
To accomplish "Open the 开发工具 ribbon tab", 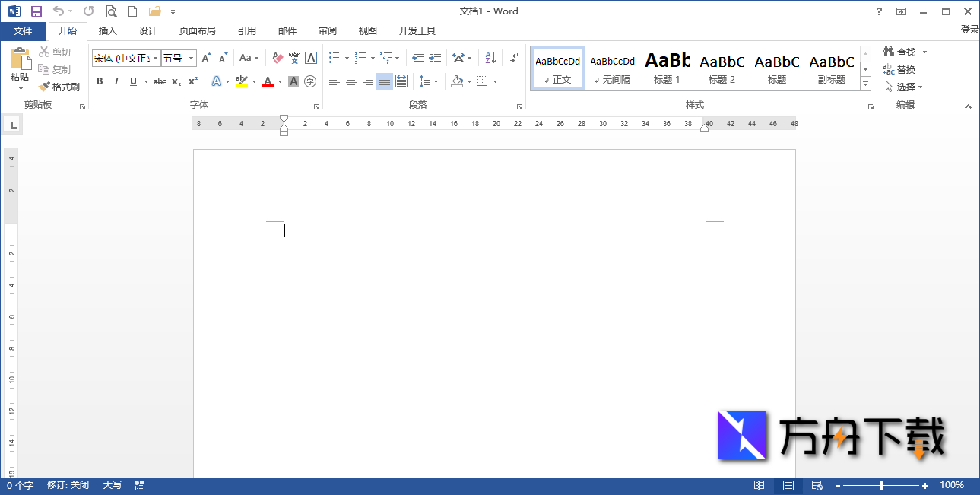I will click(417, 31).
